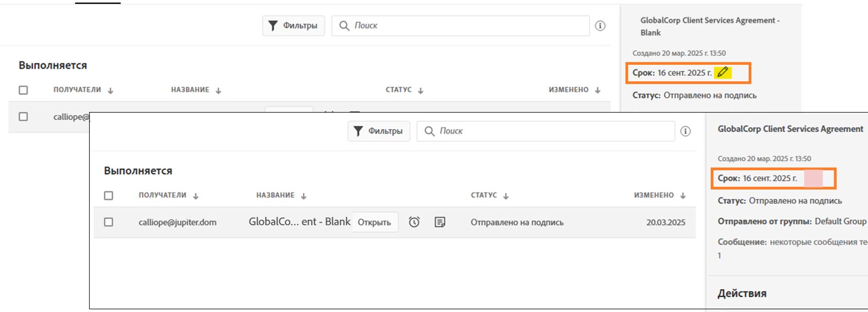Tick the checkbox for the calliope@jupiter.dom row
The width and height of the screenshot is (868, 312).
[109, 222]
